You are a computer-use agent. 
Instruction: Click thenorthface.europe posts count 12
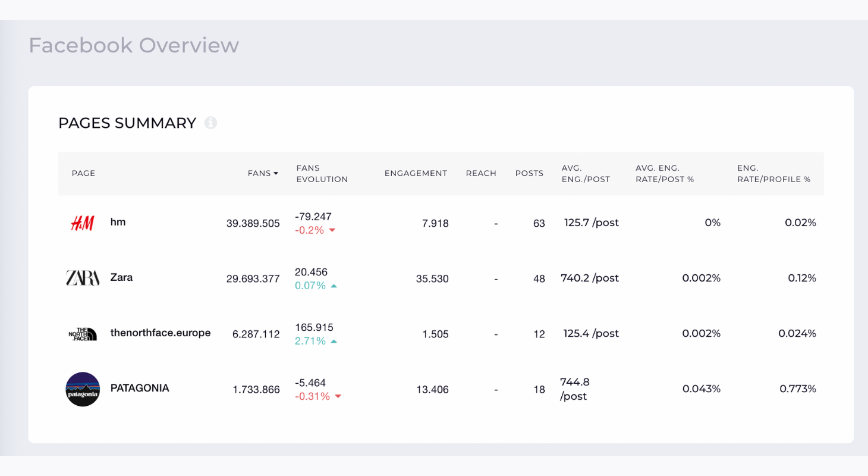[539, 334]
